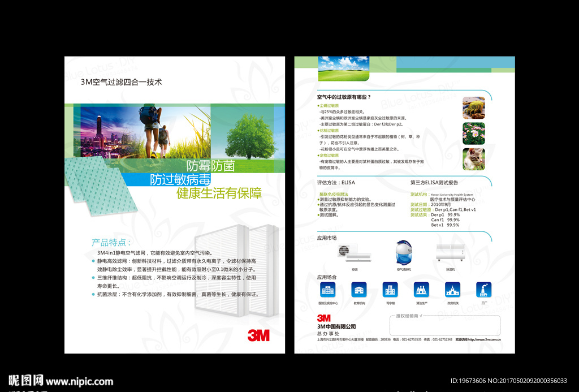Click the green filter material sheets image

tap(101, 186)
